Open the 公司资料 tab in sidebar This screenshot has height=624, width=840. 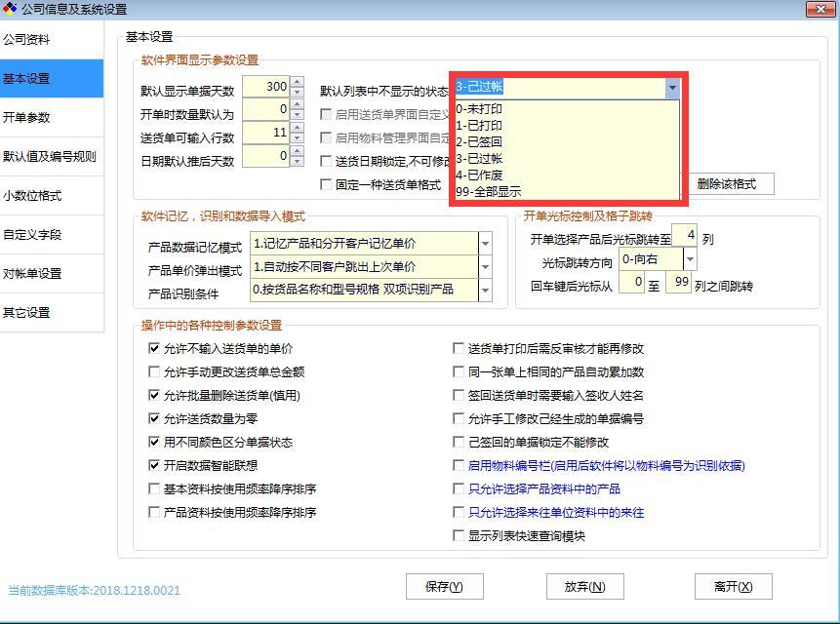(x=52, y=40)
